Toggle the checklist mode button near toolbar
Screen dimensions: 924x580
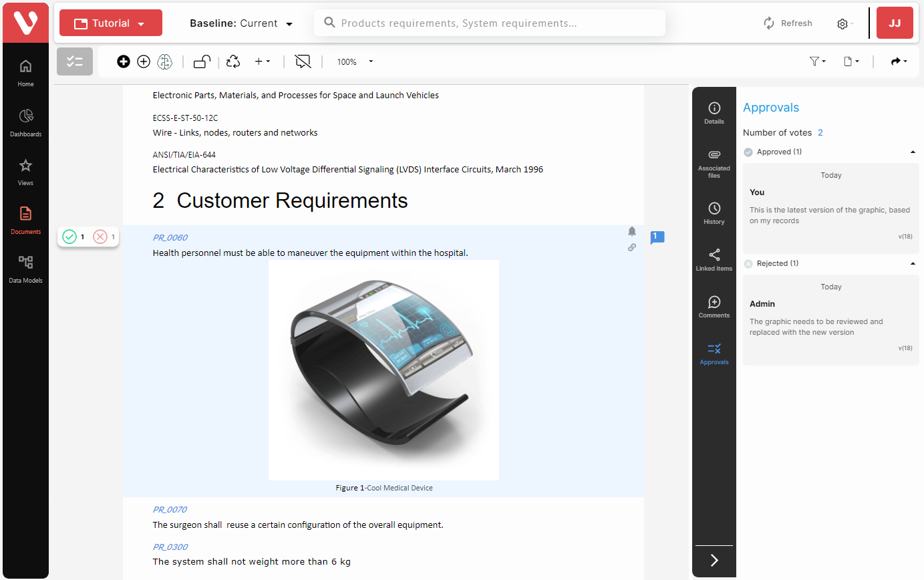click(74, 61)
